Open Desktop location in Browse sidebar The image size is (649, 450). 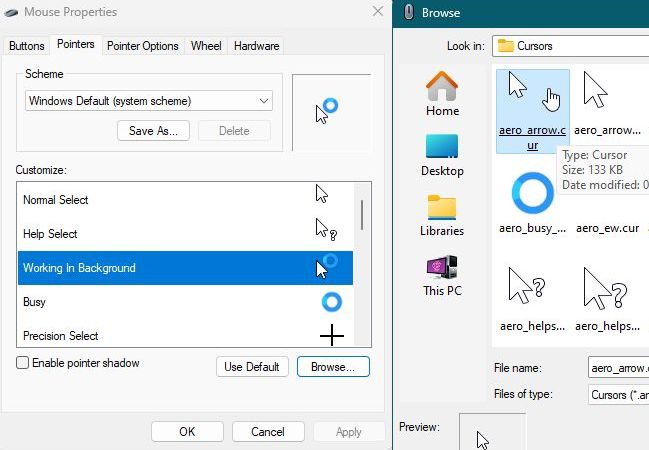442,156
